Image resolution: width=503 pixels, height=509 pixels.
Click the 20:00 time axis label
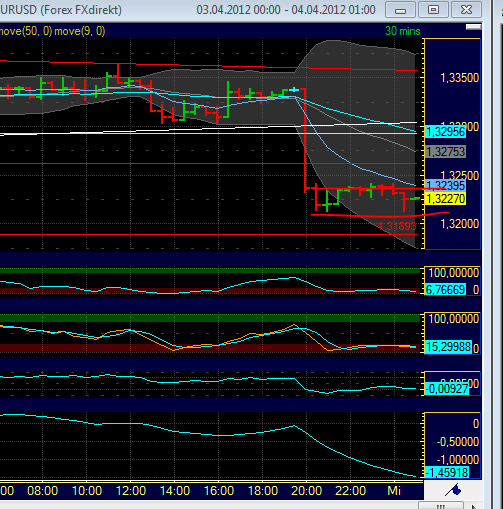306,491
